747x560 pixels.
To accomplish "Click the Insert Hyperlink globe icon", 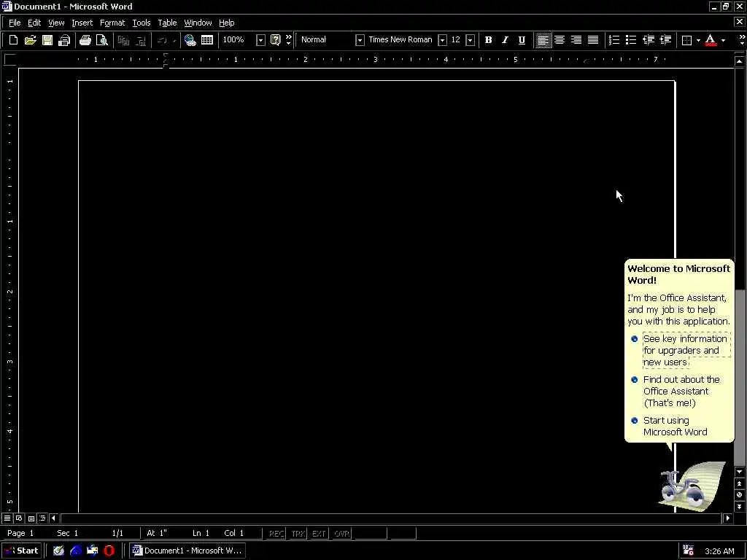I will (190, 40).
